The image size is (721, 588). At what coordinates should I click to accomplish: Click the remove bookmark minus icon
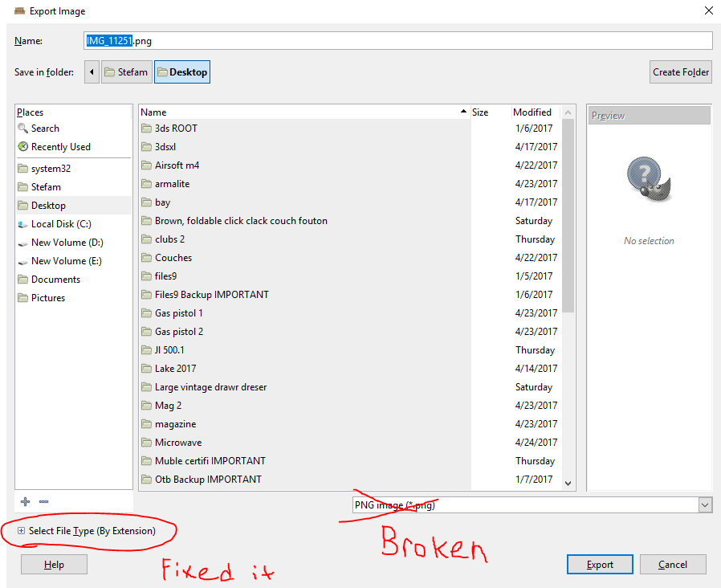[43, 501]
